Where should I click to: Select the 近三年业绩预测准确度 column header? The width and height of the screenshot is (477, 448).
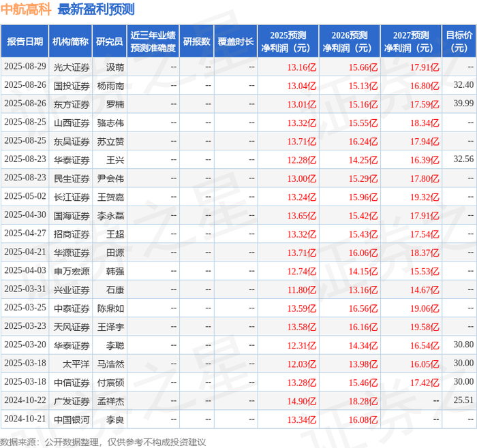(x=153, y=42)
